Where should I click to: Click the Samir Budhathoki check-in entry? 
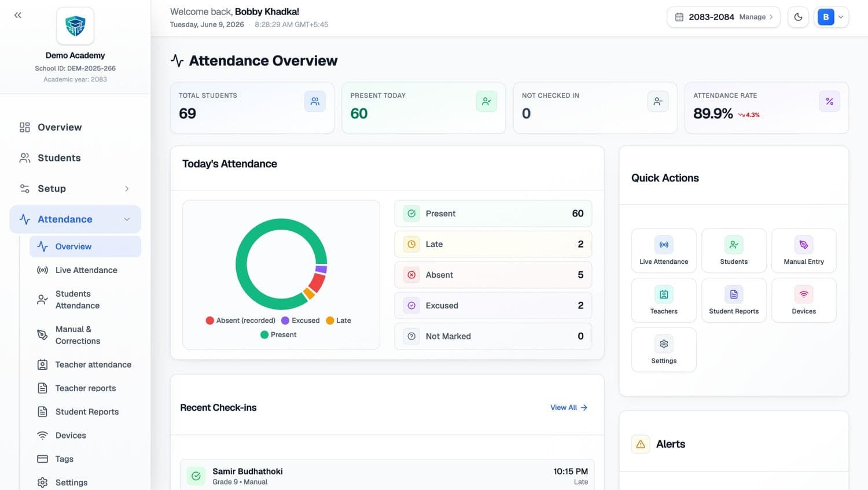pyautogui.click(x=387, y=476)
